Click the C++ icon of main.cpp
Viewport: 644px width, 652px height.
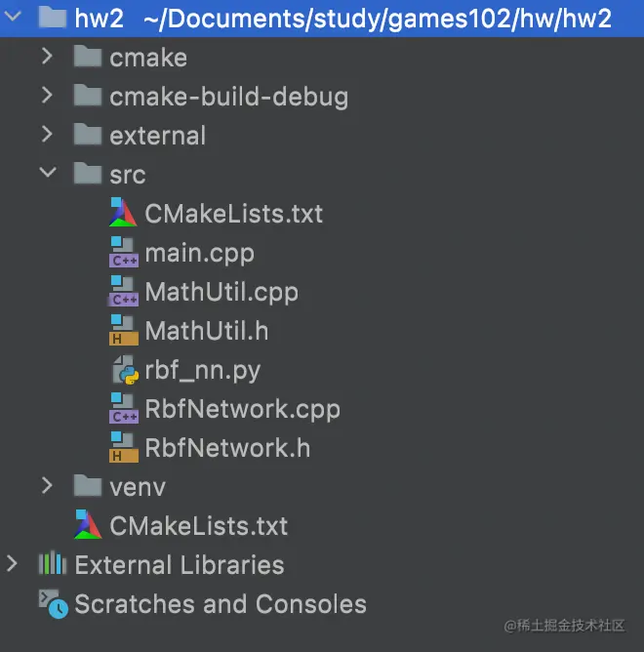(x=124, y=252)
